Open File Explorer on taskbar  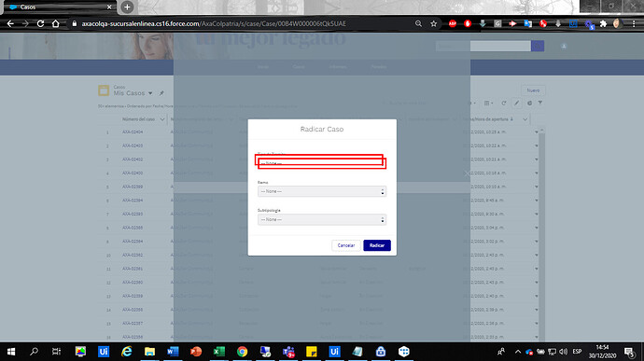pos(149,352)
